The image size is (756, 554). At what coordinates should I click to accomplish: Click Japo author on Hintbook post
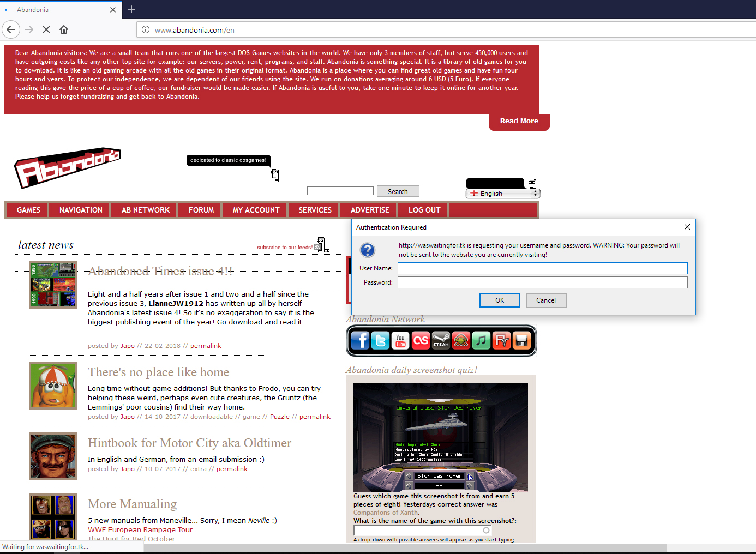(128, 469)
